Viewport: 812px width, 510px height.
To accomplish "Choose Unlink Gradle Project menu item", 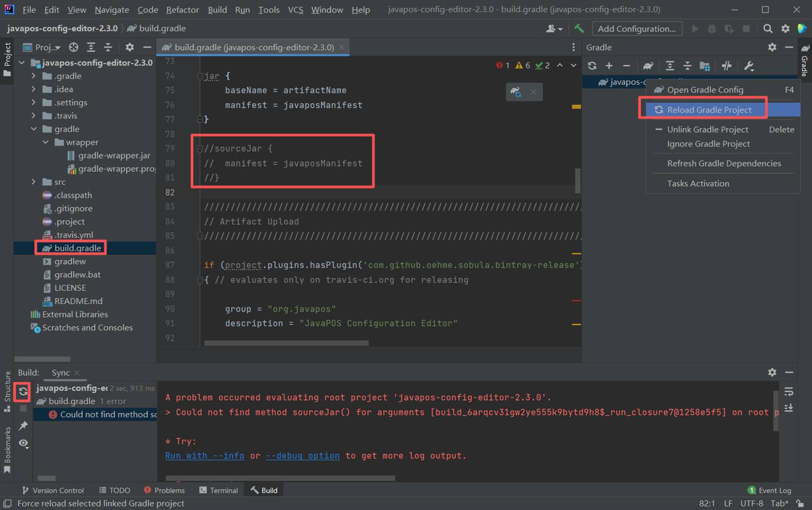I will tap(723, 129).
